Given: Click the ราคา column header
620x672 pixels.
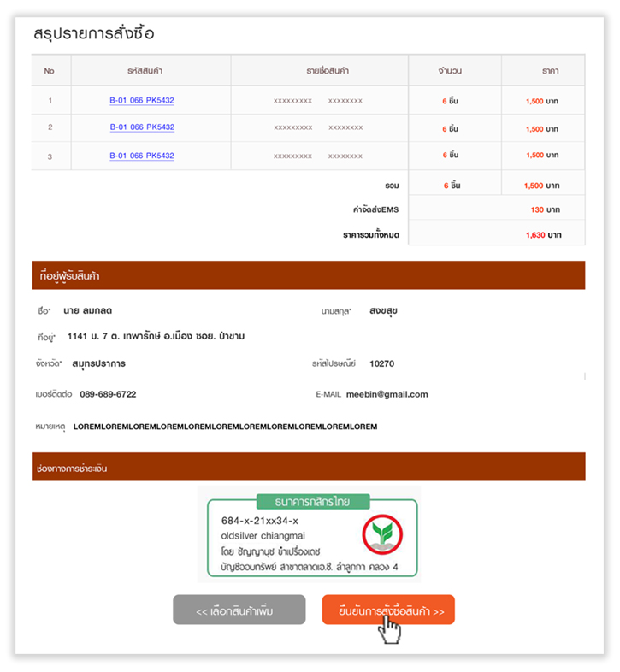Looking at the screenshot, I should pyautogui.click(x=550, y=71).
